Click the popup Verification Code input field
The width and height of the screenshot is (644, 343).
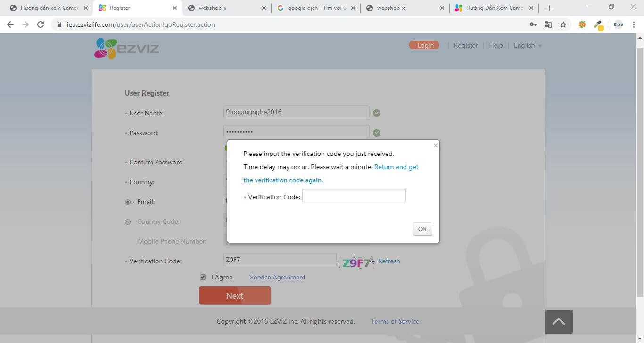click(x=354, y=196)
